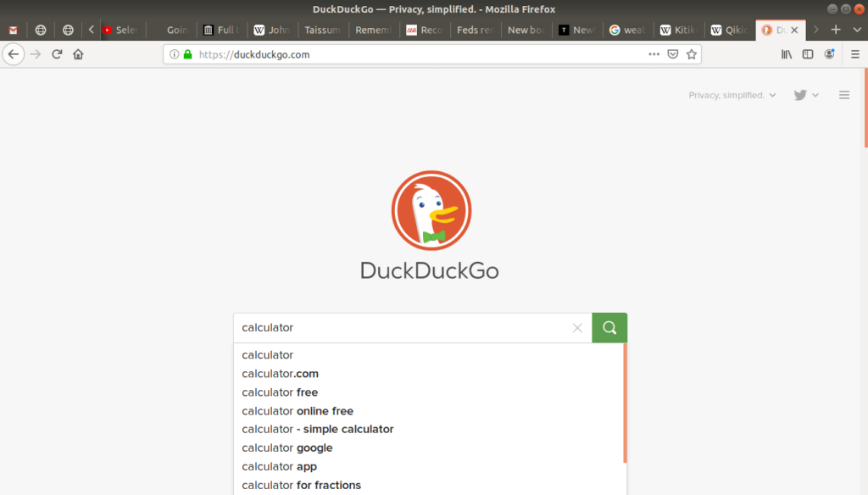Open the Firefox hamburger application menu

click(x=854, y=54)
